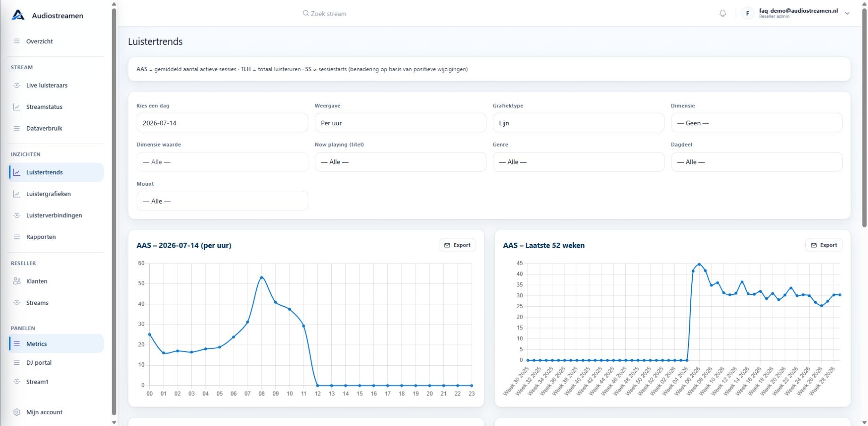Screen dimensions: 868x426
Task: Open the Dagdeel dropdown
Action: click(x=756, y=162)
